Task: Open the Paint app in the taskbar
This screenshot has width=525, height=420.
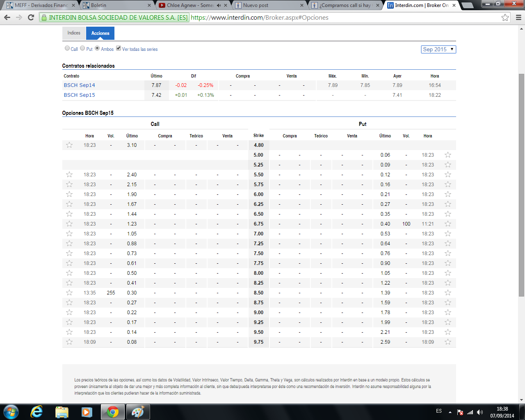Action: point(137,411)
